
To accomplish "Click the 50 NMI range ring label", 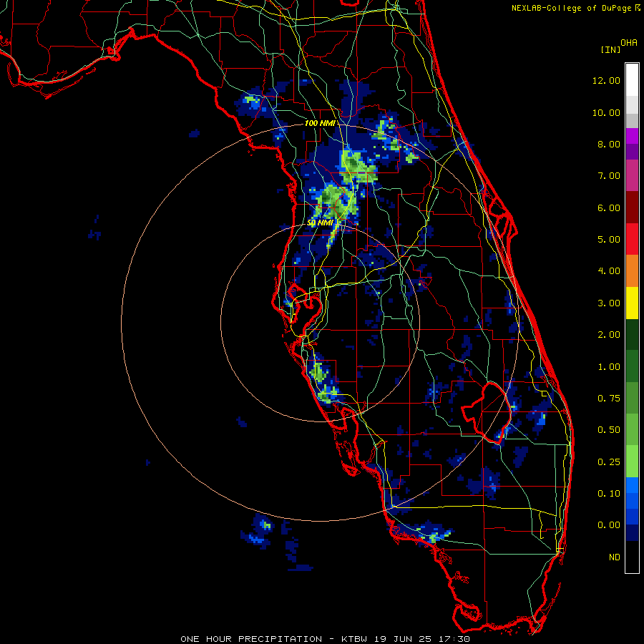I will [x=320, y=223].
